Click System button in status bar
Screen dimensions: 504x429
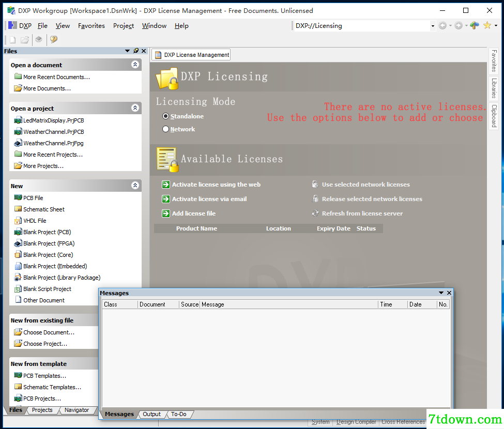tap(320, 422)
